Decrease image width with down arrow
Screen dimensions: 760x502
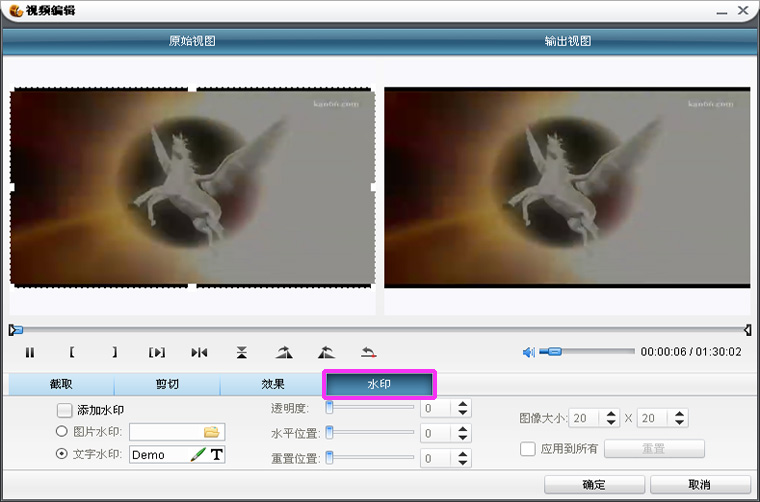pos(611,422)
